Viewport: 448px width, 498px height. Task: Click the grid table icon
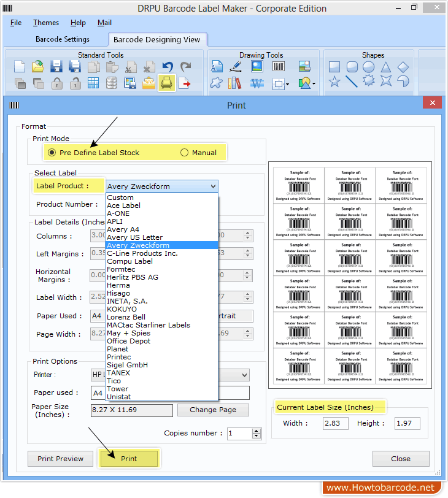[x=93, y=83]
